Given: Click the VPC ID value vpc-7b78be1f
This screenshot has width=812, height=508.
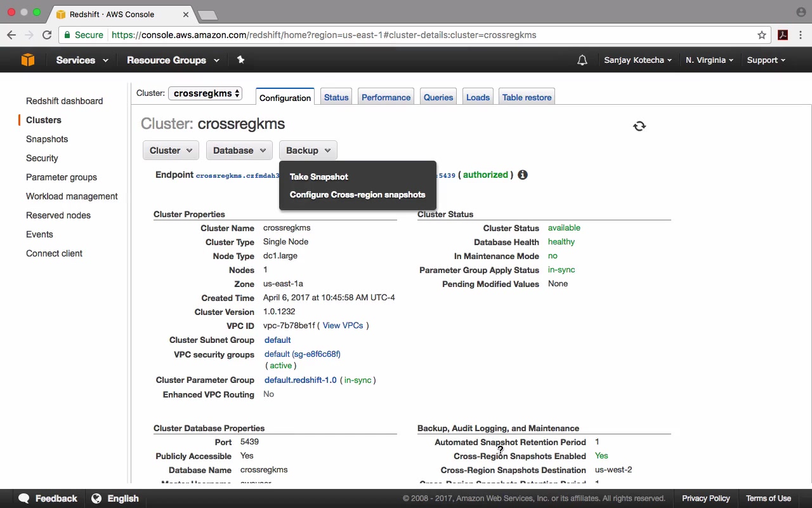Looking at the screenshot, I should [289, 326].
